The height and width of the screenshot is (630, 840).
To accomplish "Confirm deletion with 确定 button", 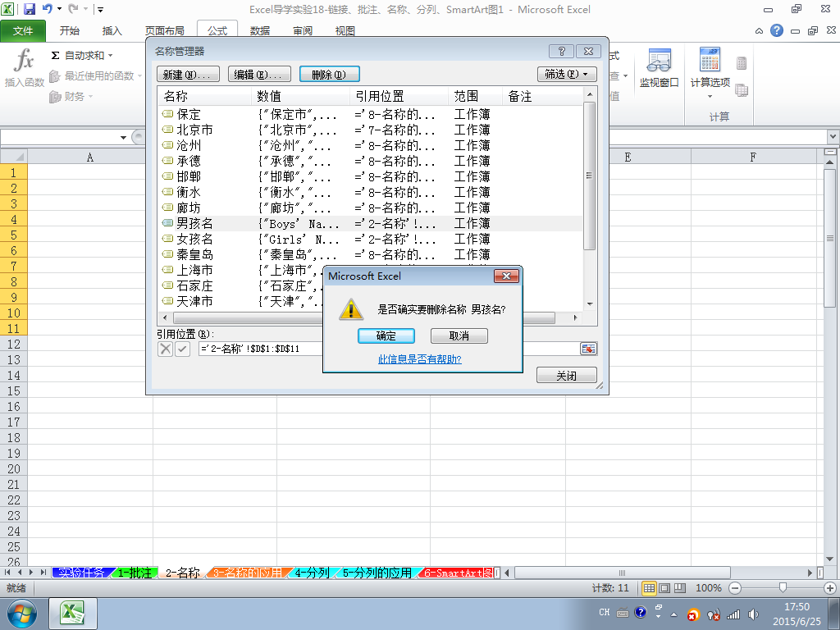I will coord(386,336).
